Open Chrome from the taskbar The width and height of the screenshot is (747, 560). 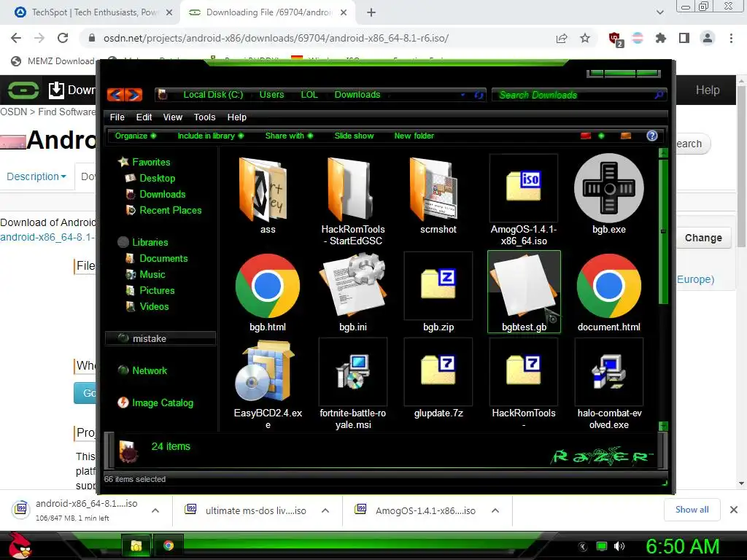tap(169, 545)
